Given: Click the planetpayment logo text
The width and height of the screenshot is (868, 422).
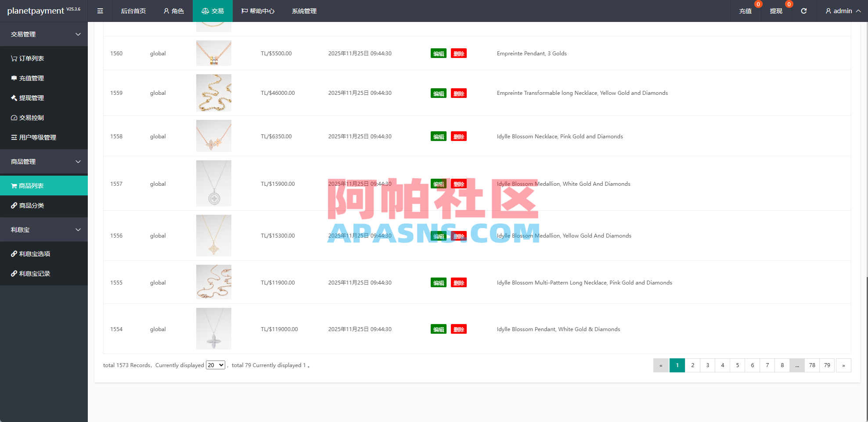Looking at the screenshot, I should pyautogui.click(x=36, y=11).
